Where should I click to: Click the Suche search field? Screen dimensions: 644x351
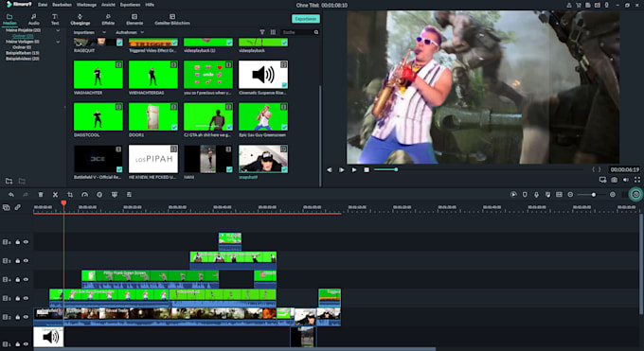(x=300, y=32)
